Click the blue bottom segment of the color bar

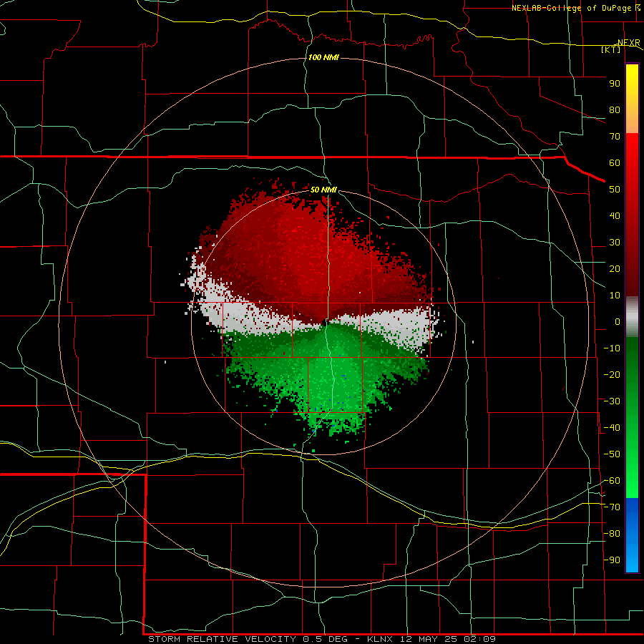pos(632,535)
